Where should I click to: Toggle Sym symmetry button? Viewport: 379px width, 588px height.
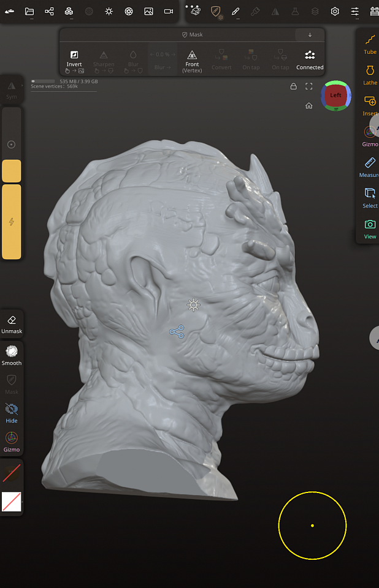tap(11, 89)
